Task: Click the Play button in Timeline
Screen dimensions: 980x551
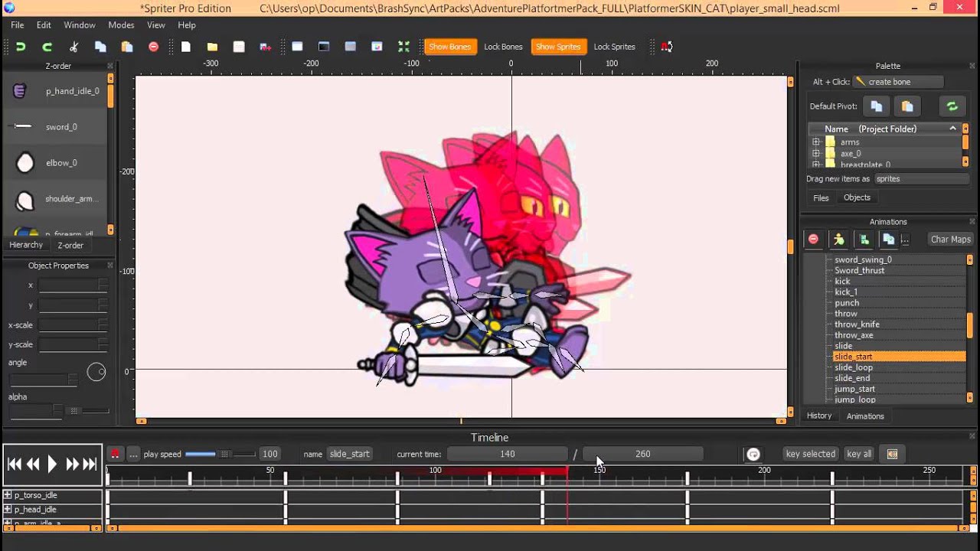Action: pos(52,464)
